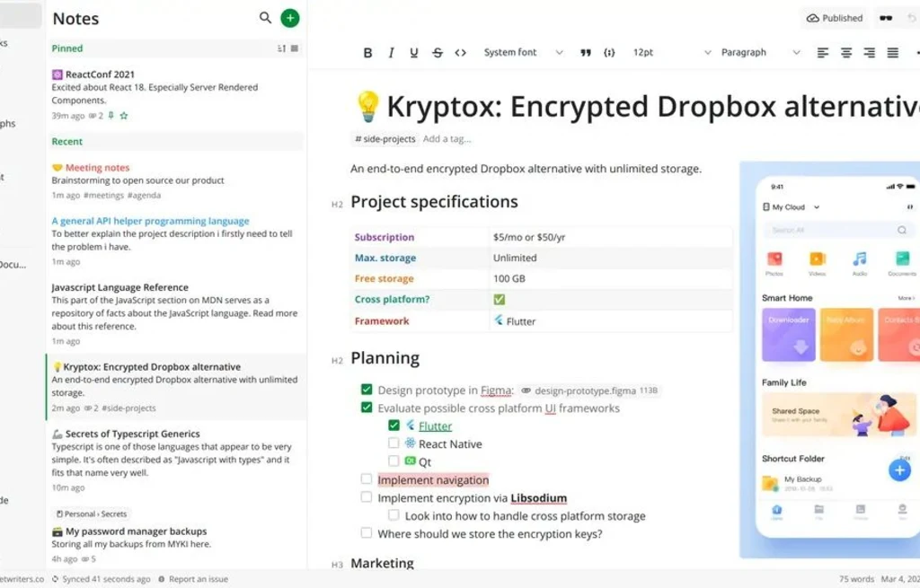920x588 pixels.
Task: Open the Paragraph style dropdown
Action: [760, 53]
